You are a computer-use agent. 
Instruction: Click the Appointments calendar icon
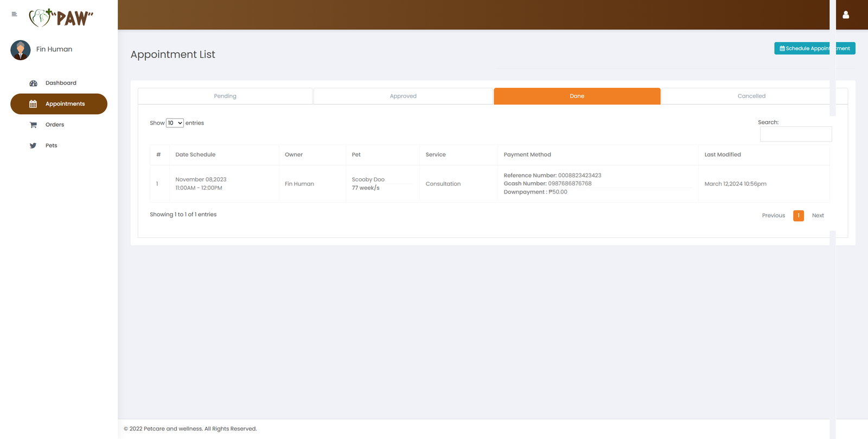tap(33, 104)
